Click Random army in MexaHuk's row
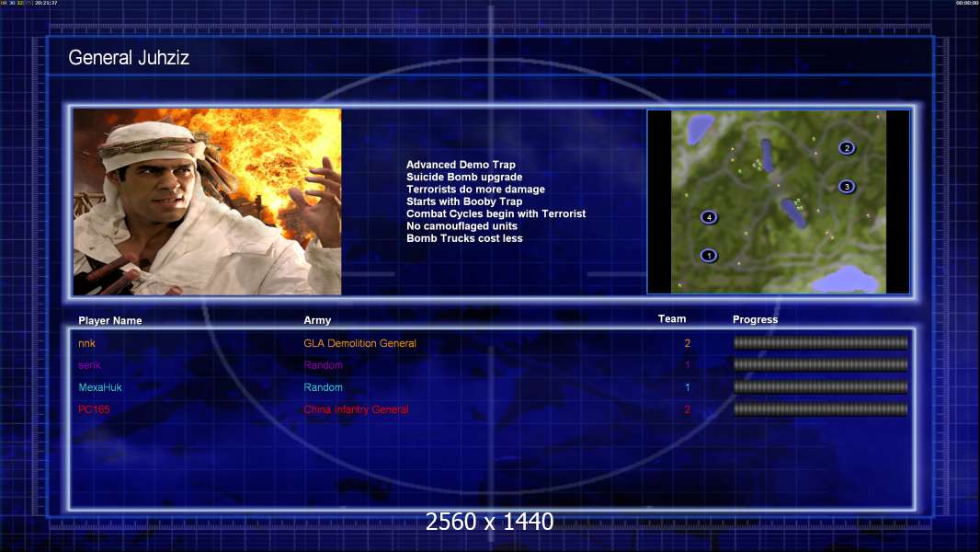 pyautogui.click(x=323, y=387)
